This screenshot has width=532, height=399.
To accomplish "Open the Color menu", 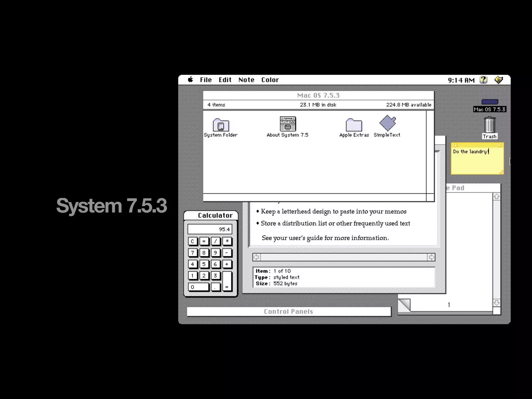I will point(270,80).
